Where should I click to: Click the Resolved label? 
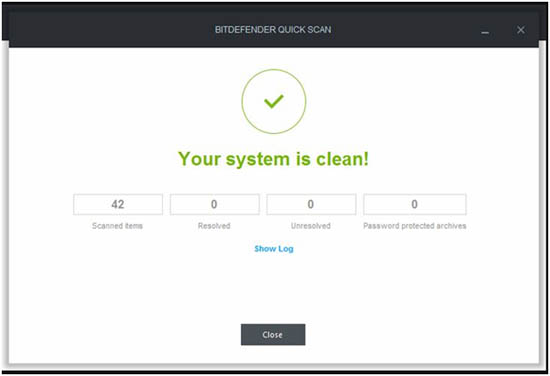(x=214, y=226)
